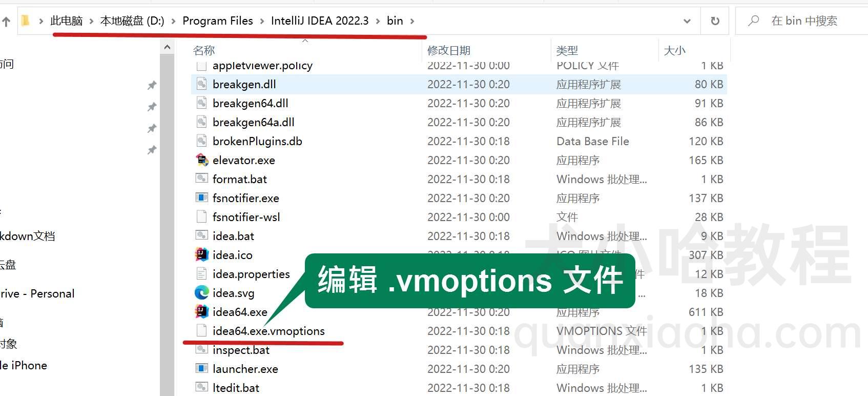868x396 pixels.
Task: Click the bin breadcrumb segment
Action: coord(395,21)
